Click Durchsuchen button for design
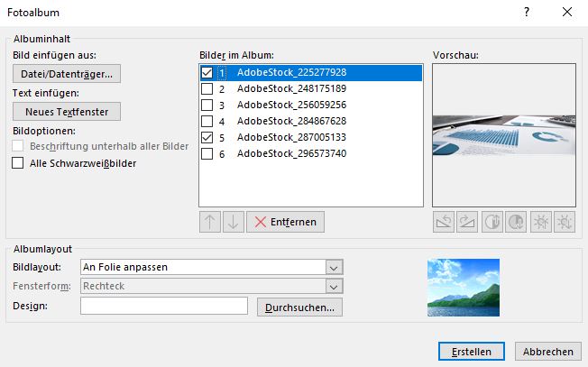 click(x=299, y=307)
